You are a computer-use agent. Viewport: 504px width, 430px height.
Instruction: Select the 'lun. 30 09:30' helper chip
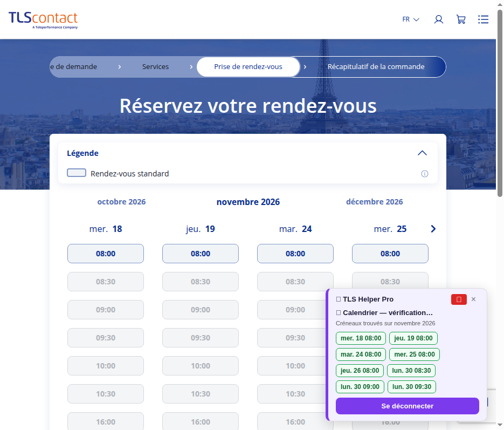(x=412, y=387)
